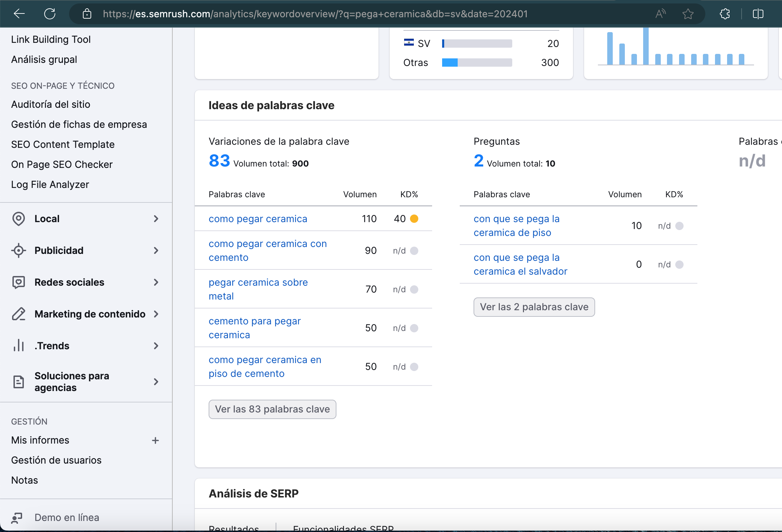Click the Publicidad target icon
782x532 pixels.
[x=19, y=250]
